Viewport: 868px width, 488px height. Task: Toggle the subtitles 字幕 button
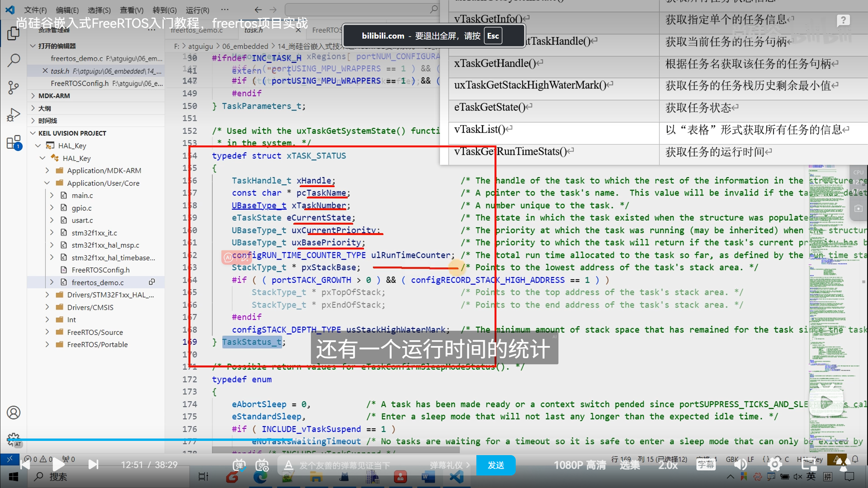(x=706, y=465)
